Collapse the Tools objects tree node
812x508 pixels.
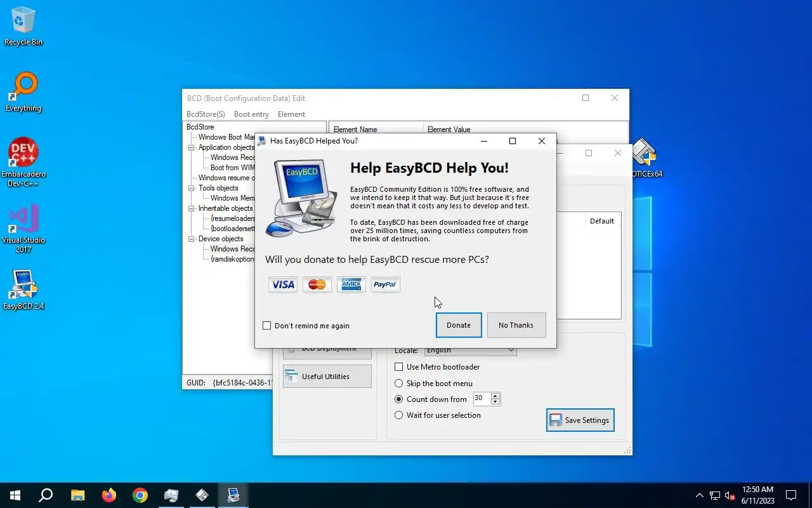pos(192,188)
